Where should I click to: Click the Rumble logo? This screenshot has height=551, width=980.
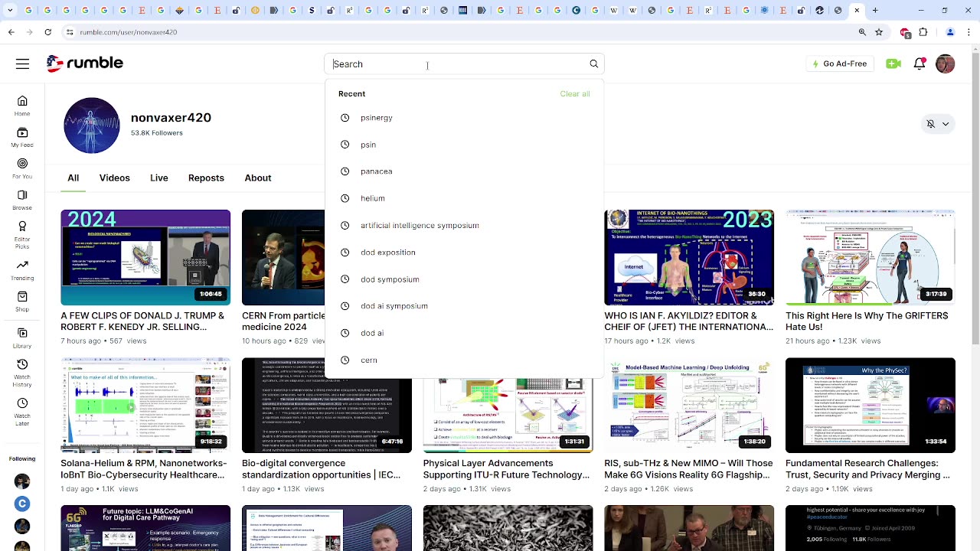pyautogui.click(x=84, y=64)
